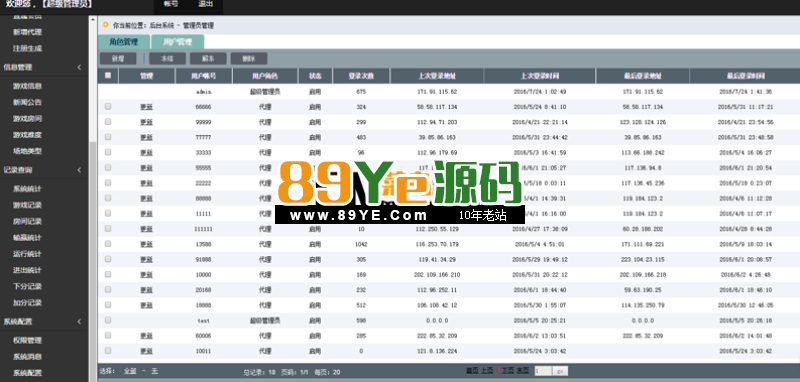The height and width of the screenshot is (382, 800).
Task: Open the 用户管理 tab
Action: tap(178, 42)
